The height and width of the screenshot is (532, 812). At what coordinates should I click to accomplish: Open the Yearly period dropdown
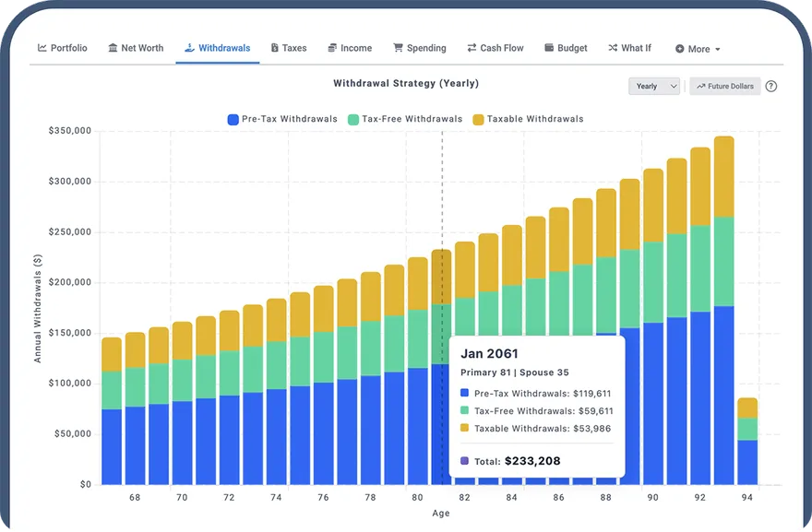[x=654, y=87]
